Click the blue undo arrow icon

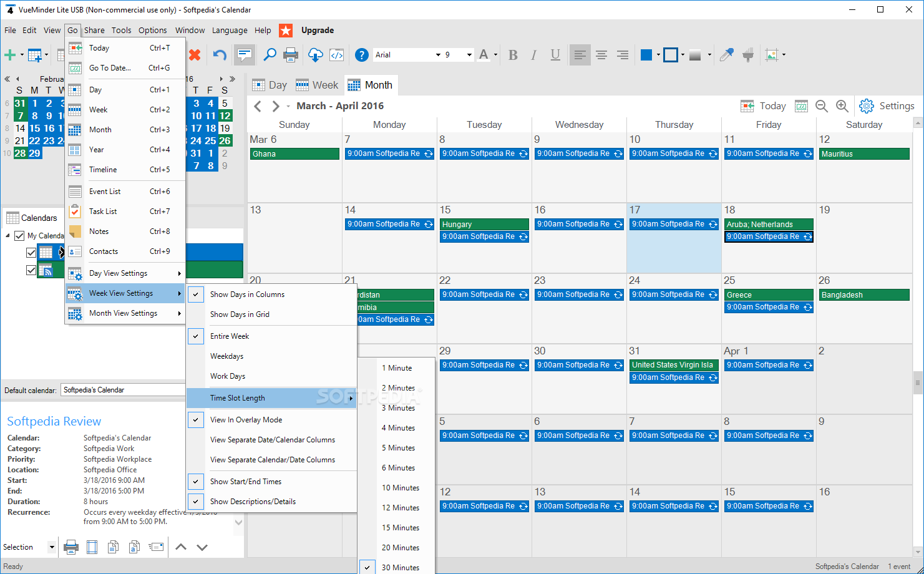(x=220, y=55)
